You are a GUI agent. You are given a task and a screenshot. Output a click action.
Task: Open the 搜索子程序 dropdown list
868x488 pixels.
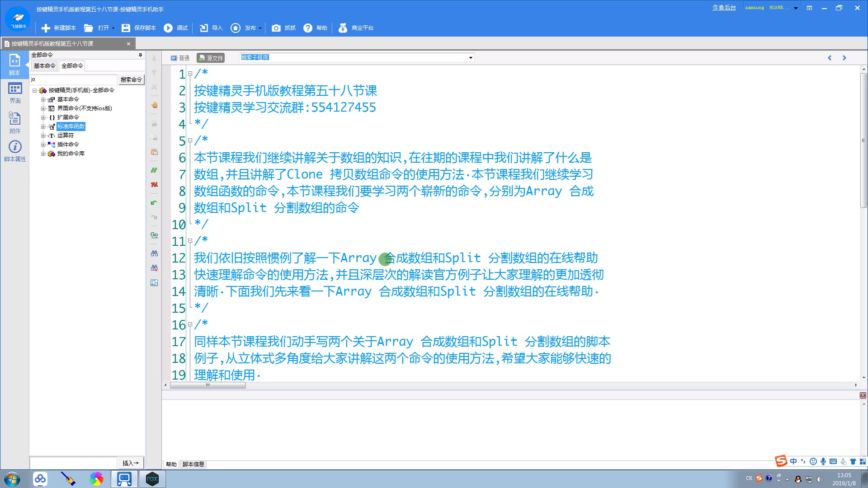click(x=470, y=58)
